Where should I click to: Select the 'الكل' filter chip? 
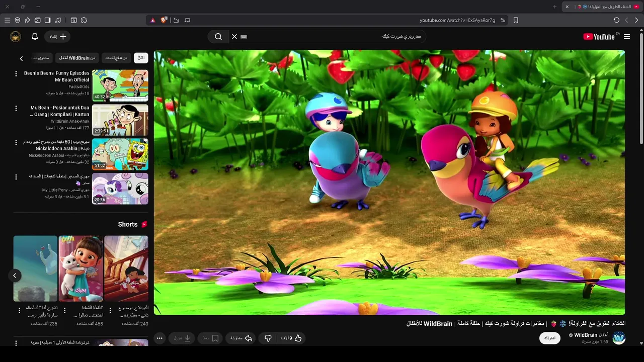pyautogui.click(x=141, y=58)
